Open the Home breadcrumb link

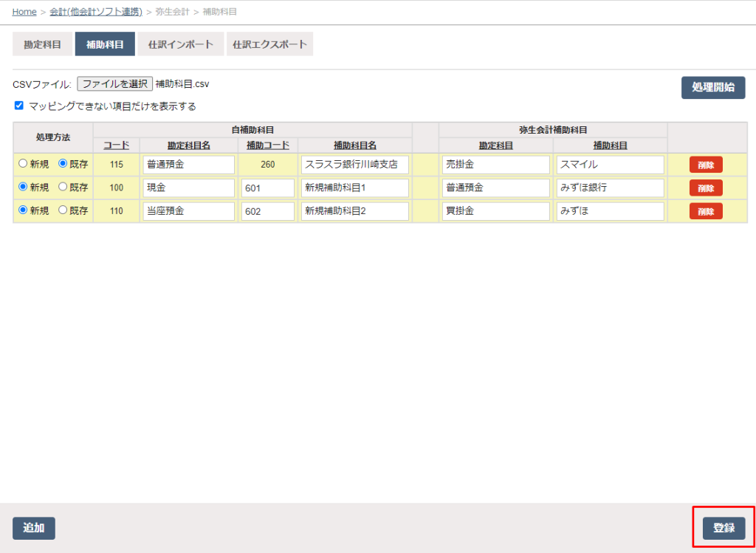point(24,12)
